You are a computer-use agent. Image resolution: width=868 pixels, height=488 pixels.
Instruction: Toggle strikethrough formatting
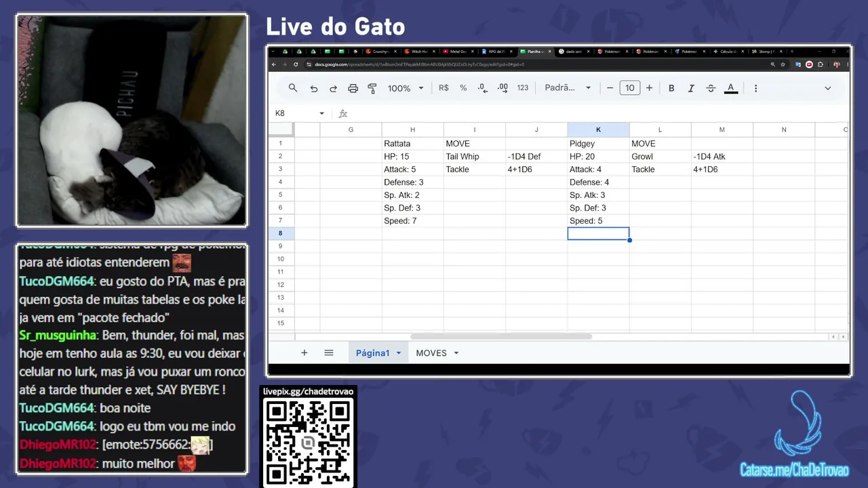click(x=711, y=88)
